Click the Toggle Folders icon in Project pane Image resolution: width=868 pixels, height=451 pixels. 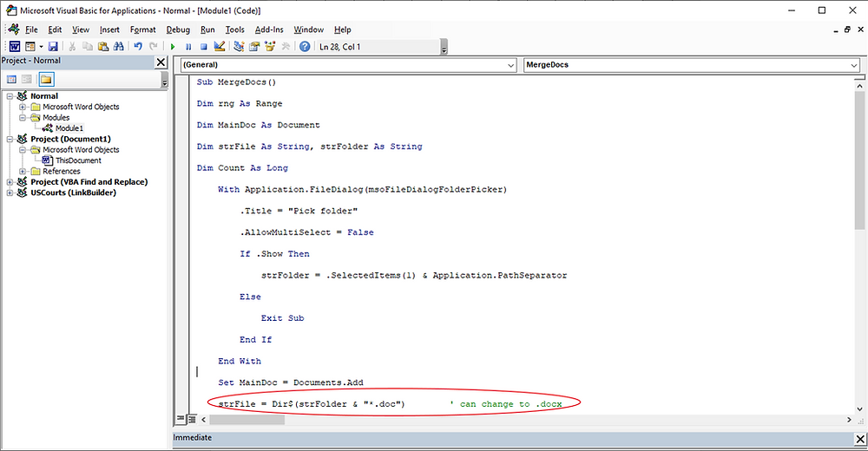click(46, 79)
